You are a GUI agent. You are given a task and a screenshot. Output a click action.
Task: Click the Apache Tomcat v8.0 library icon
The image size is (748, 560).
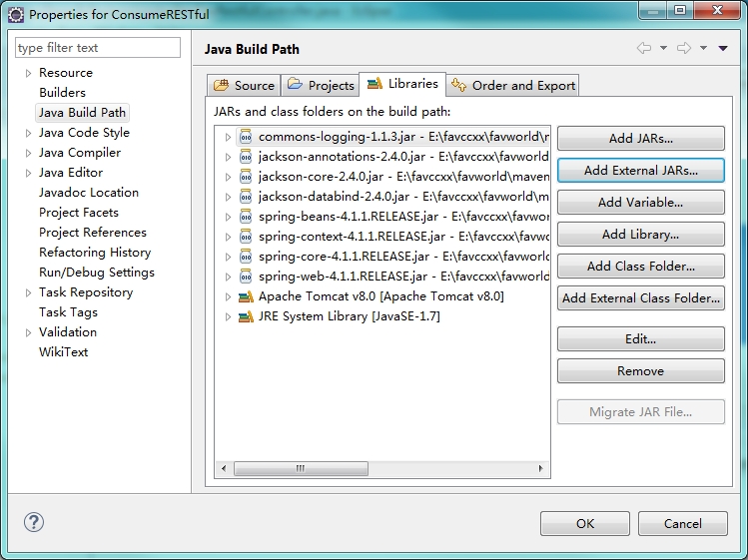(246, 296)
